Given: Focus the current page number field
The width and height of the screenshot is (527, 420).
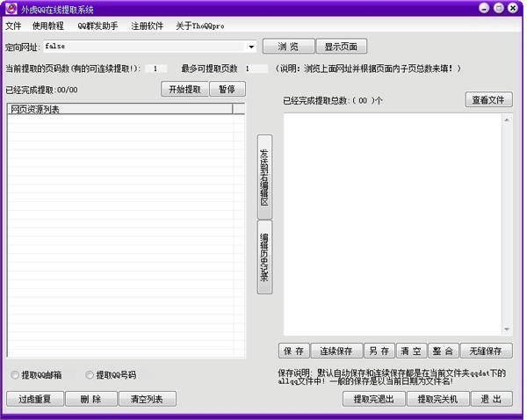Looking at the screenshot, I should click(x=156, y=69).
